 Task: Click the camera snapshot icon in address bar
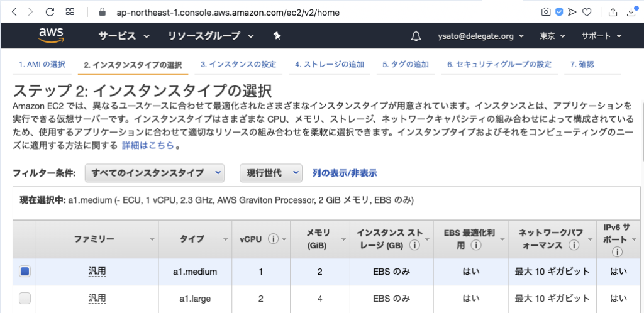(546, 12)
